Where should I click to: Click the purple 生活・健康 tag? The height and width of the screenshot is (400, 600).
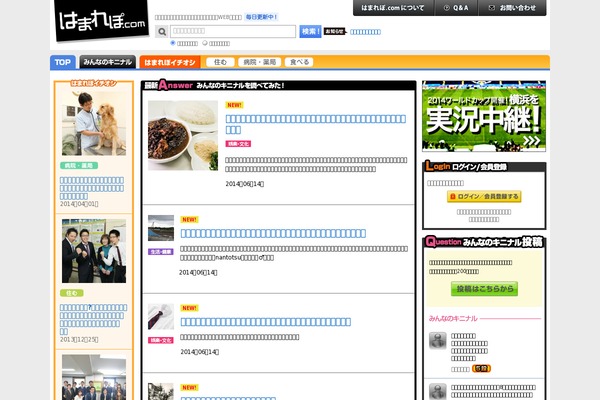pyautogui.click(x=161, y=251)
